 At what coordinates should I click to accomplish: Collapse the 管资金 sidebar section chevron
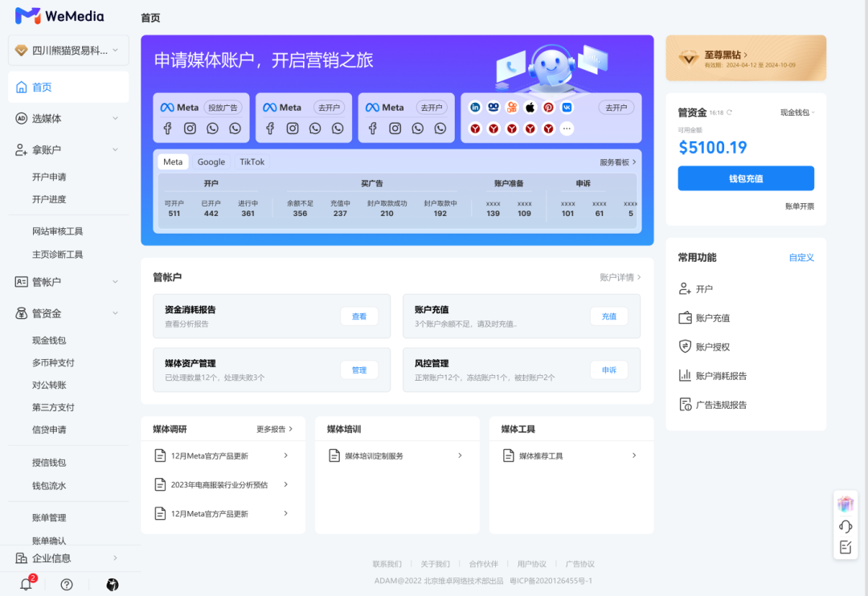click(115, 313)
